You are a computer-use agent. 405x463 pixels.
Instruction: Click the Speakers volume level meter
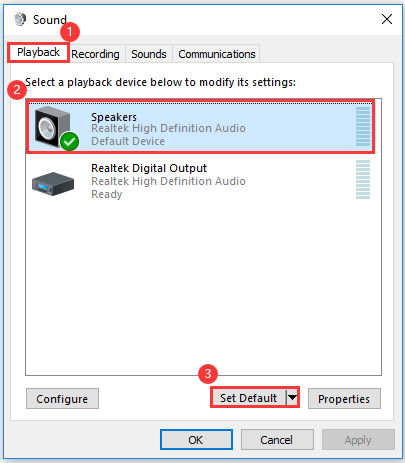(x=363, y=126)
